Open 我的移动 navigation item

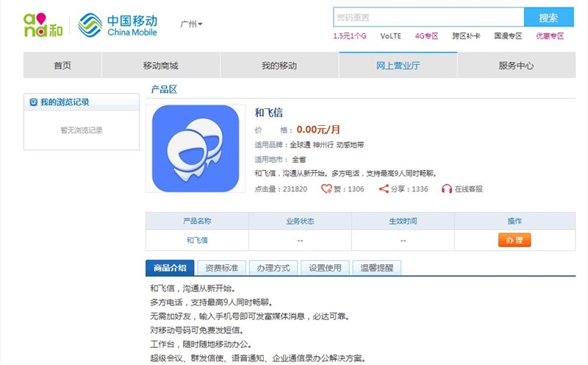279,65
